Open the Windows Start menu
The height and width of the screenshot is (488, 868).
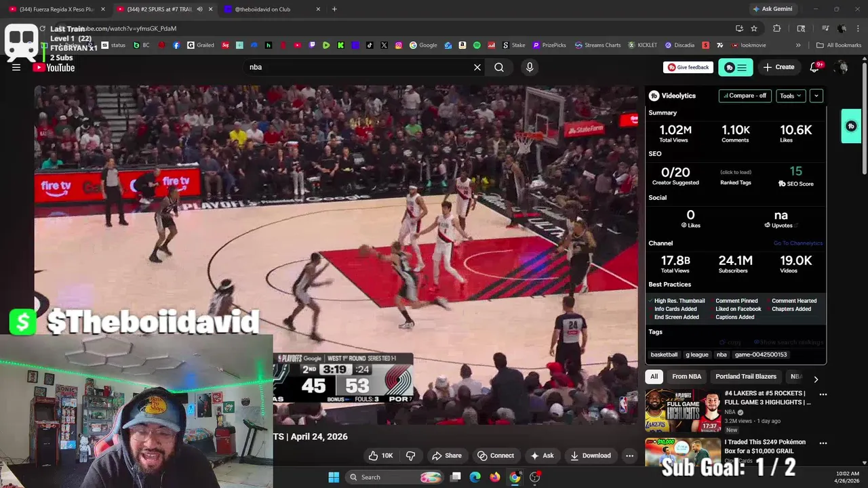click(334, 477)
